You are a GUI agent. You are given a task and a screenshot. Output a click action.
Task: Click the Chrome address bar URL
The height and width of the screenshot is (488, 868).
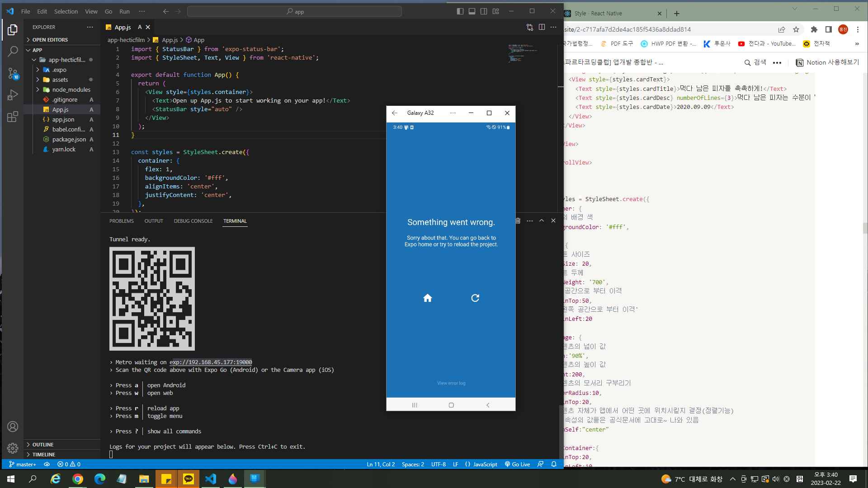pyautogui.click(x=627, y=29)
